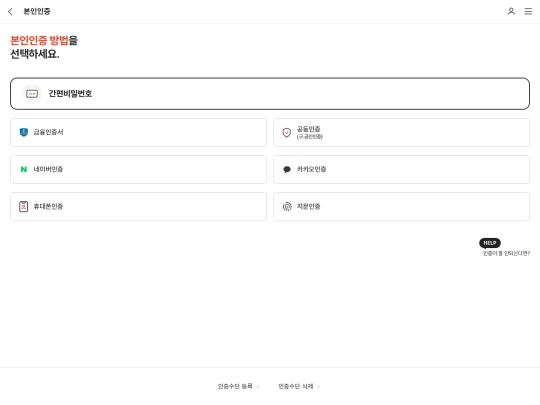Click the 간편비밀번호 keypad icon

click(x=32, y=94)
